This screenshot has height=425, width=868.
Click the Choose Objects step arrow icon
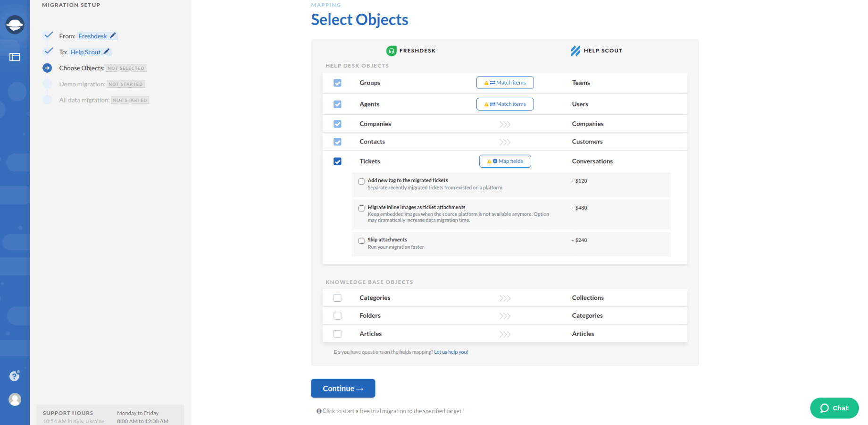click(47, 68)
